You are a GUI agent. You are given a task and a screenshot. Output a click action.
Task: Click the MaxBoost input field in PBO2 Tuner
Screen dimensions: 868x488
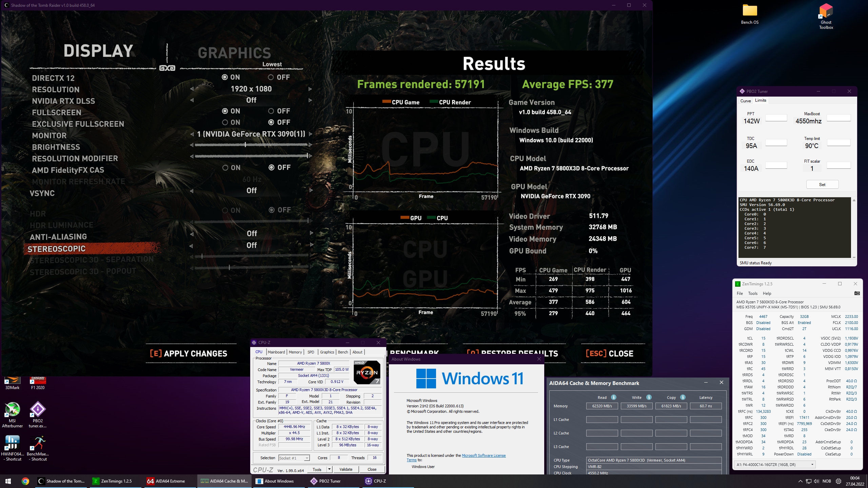pos(839,118)
